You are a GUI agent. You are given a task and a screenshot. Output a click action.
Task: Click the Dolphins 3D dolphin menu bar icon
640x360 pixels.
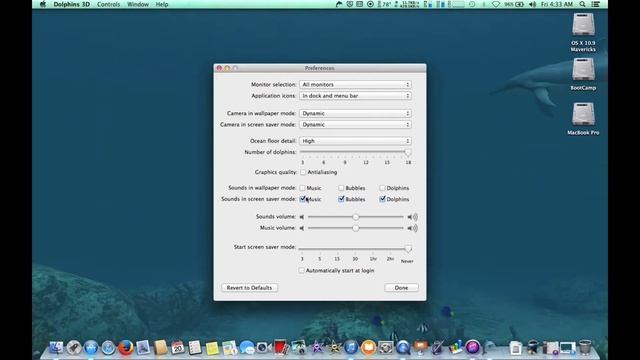[339, 4]
